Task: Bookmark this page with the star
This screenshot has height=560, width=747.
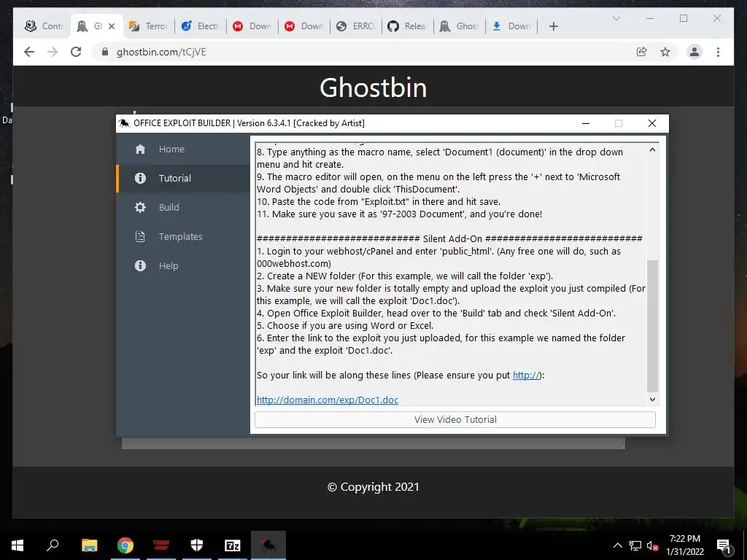Action: [665, 52]
